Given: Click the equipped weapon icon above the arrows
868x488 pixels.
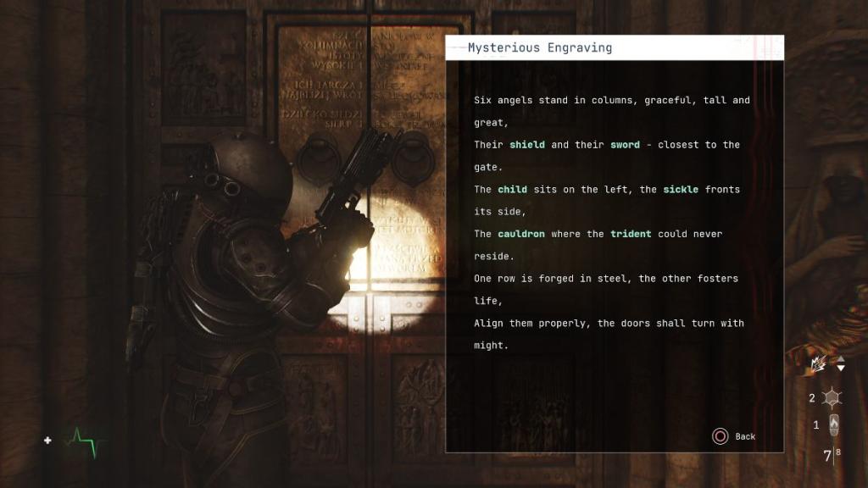Looking at the screenshot, I should click(818, 363).
